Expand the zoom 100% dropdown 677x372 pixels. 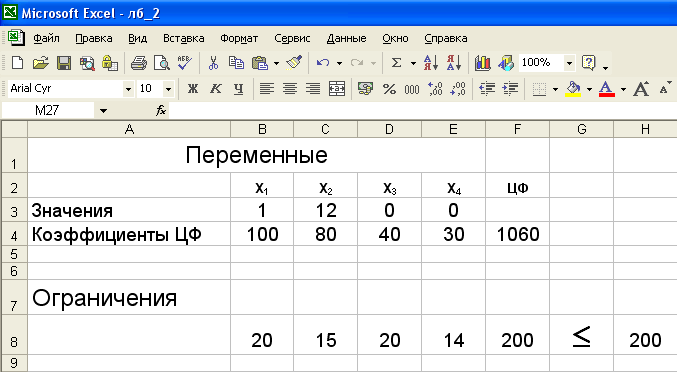pos(569,63)
